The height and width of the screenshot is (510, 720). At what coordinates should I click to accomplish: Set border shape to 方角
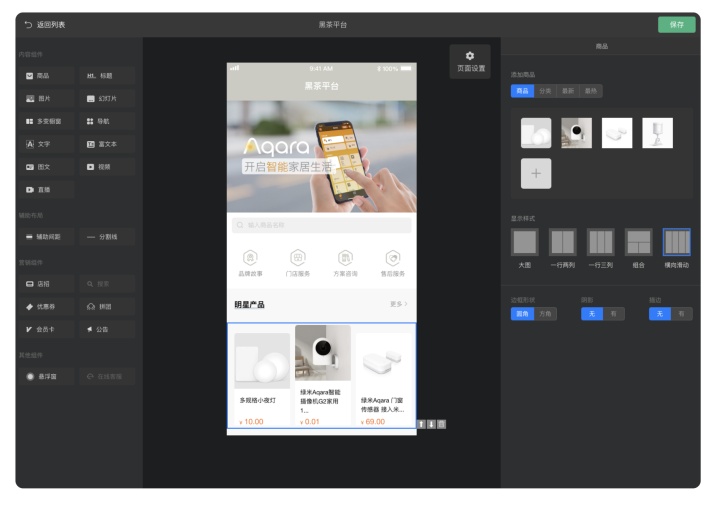pyautogui.click(x=545, y=314)
